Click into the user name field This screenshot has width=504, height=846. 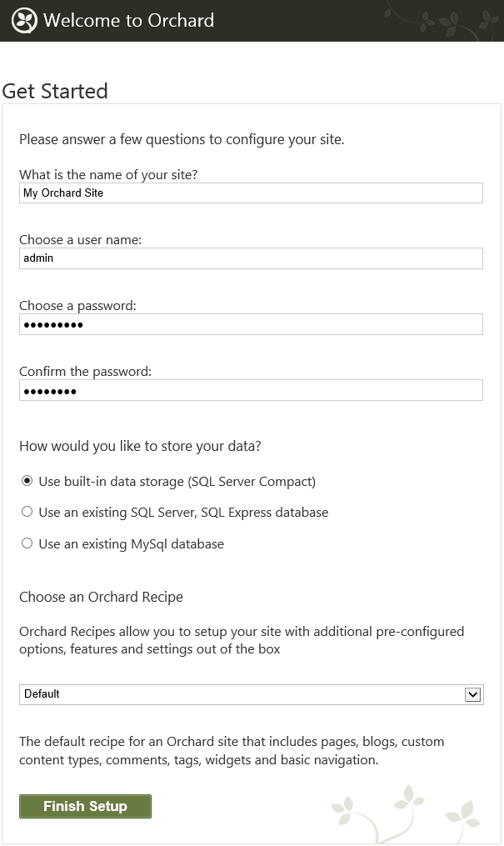coord(252,258)
